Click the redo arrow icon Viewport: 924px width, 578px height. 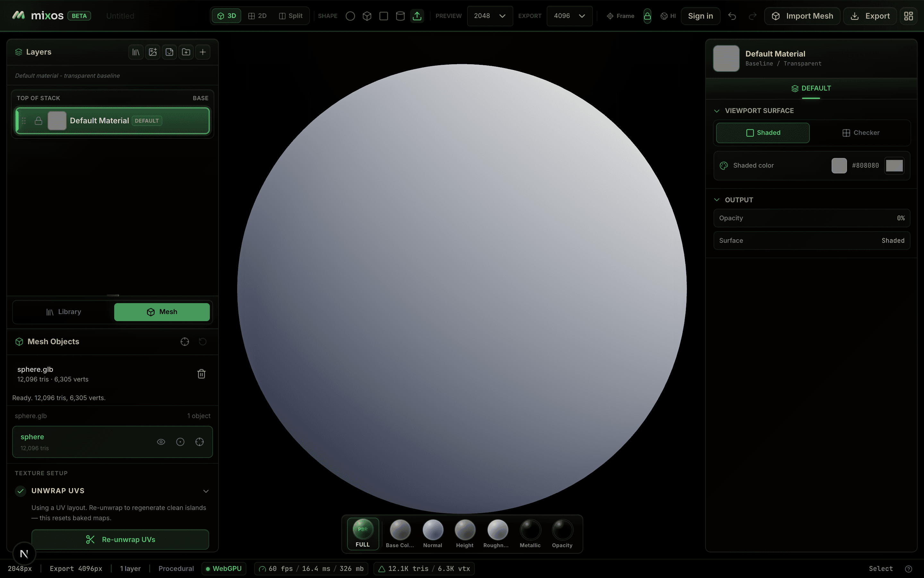753,16
